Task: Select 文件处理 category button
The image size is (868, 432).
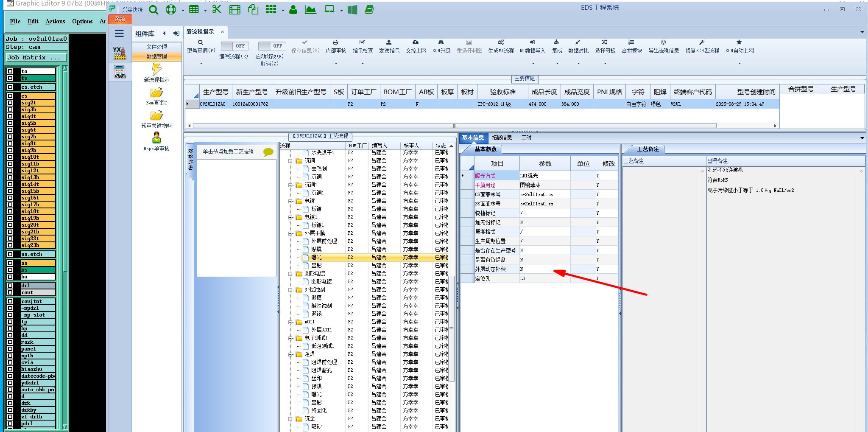Action: (x=157, y=47)
